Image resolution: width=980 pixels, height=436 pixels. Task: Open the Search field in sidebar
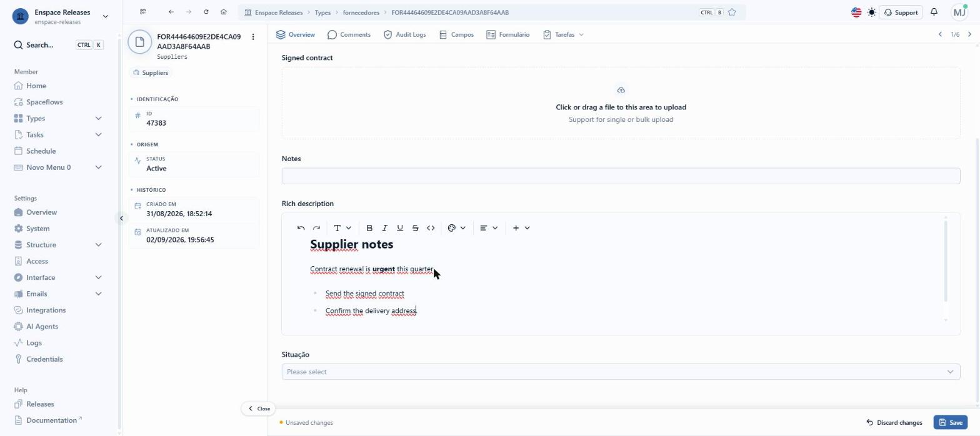59,45
